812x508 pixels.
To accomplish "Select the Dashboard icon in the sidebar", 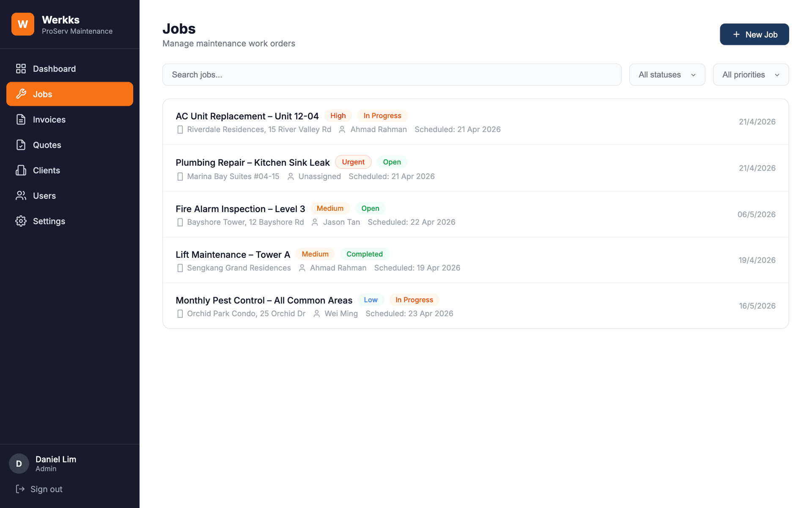I will tap(21, 68).
